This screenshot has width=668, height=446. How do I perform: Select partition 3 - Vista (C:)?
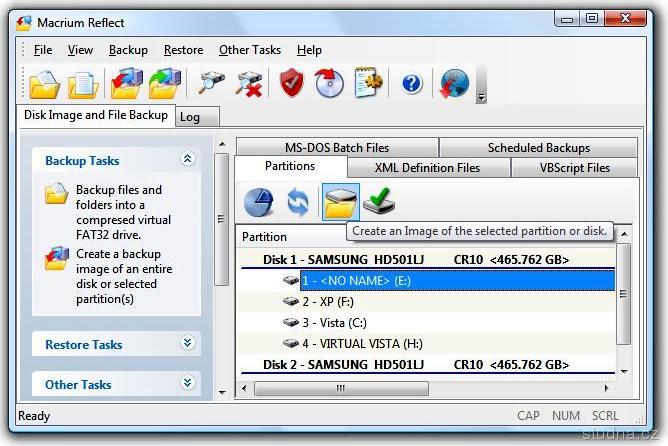click(x=334, y=323)
